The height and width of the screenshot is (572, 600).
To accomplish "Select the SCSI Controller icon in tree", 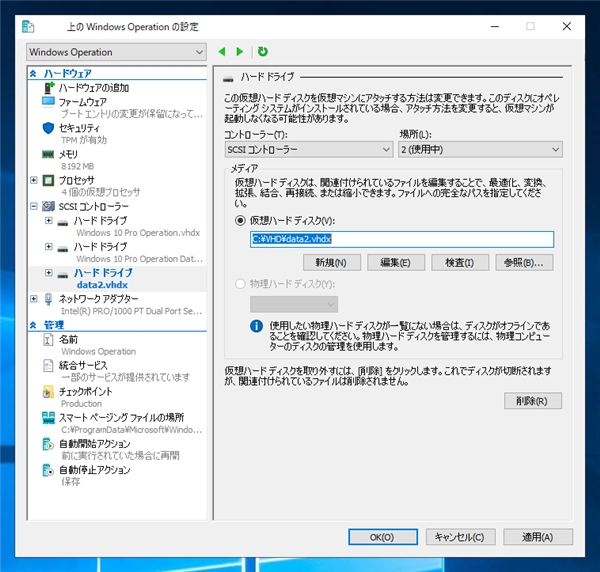I will tap(48, 206).
